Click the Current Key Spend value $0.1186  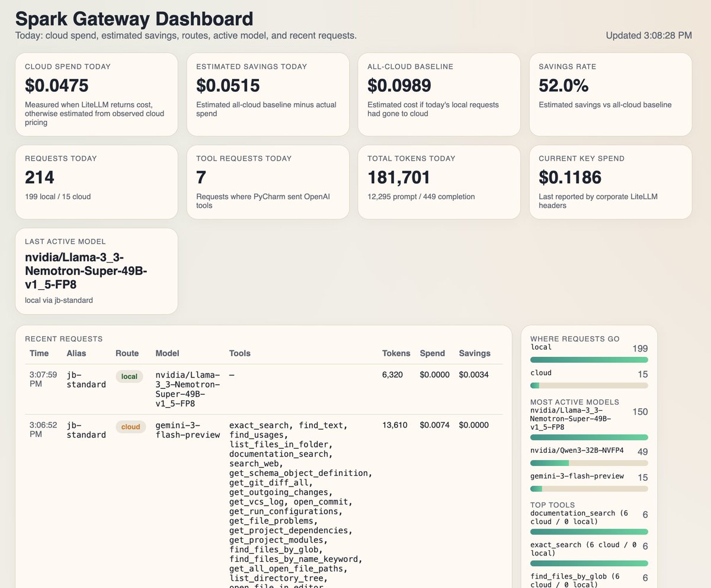coord(570,177)
